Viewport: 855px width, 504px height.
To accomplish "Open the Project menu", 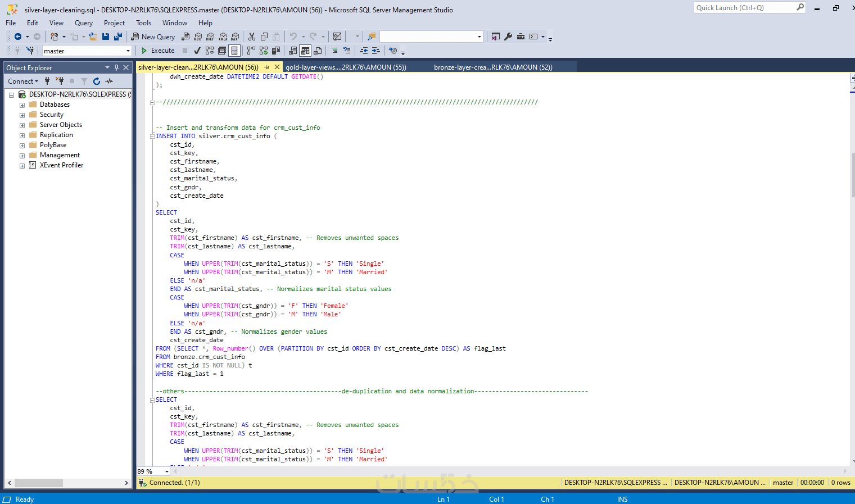I will click(x=114, y=23).
